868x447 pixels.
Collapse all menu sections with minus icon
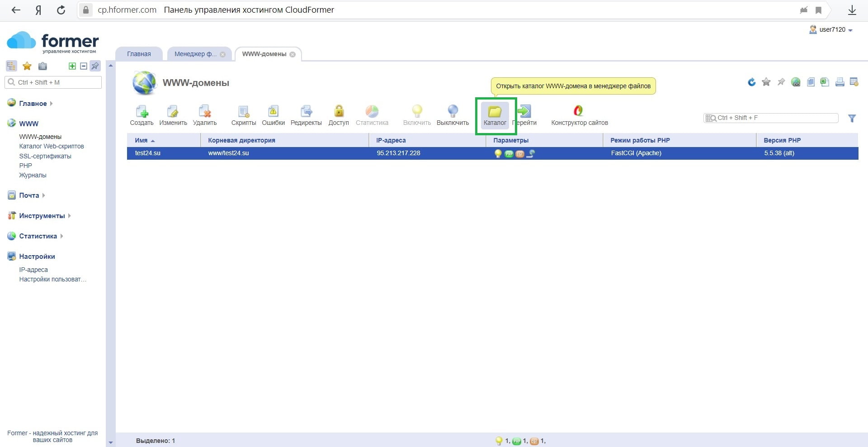(x=84, y=66)
